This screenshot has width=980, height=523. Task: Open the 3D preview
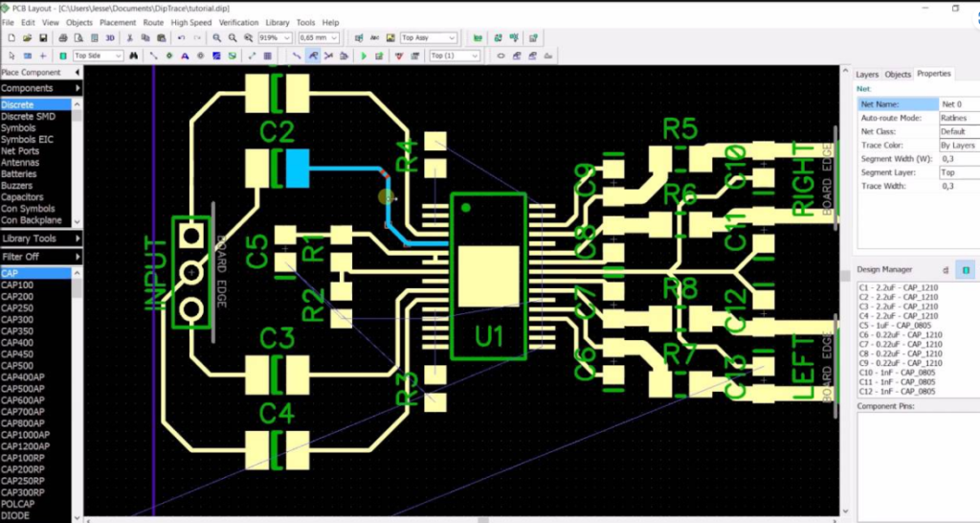click(x=110, y=38)
